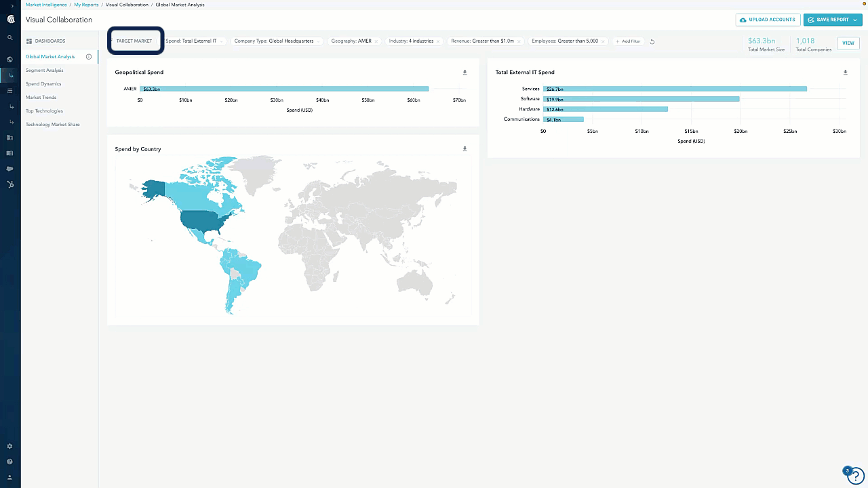Screen dimensions: 868x488
Task: Click the Add Filter button
Action: coord(628,41)
